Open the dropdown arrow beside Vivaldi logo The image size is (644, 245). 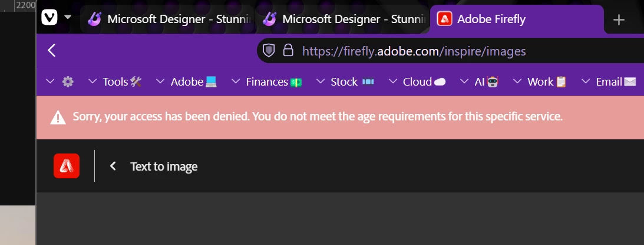pos(68,17)
